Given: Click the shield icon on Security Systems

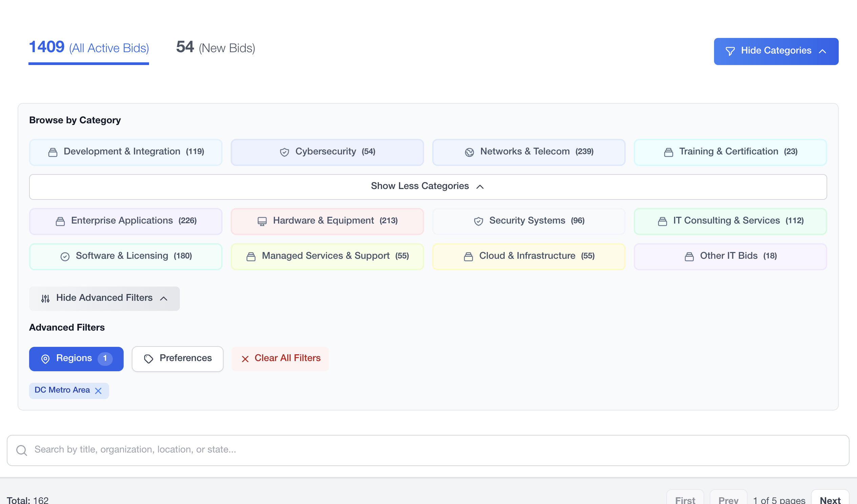Looking at the screenshot, I should click(479, 221).
